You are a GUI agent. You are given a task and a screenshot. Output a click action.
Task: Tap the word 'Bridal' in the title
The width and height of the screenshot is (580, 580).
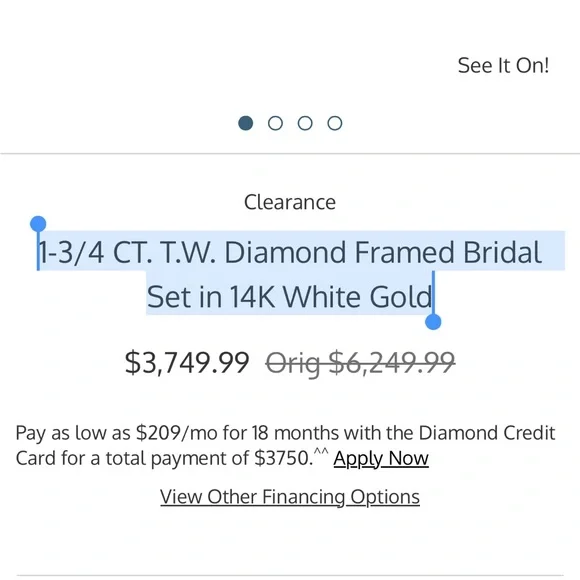[502, 252]
